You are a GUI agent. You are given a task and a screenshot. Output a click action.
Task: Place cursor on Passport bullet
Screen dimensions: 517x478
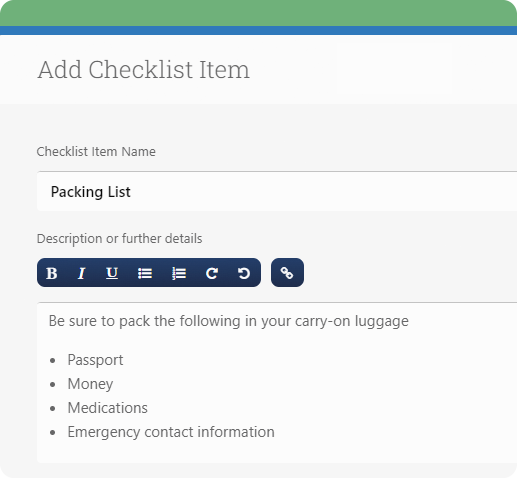95,360
